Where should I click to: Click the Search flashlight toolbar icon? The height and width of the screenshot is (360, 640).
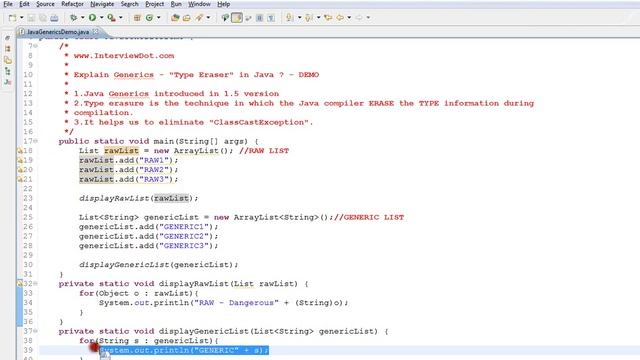click(199, 18)
